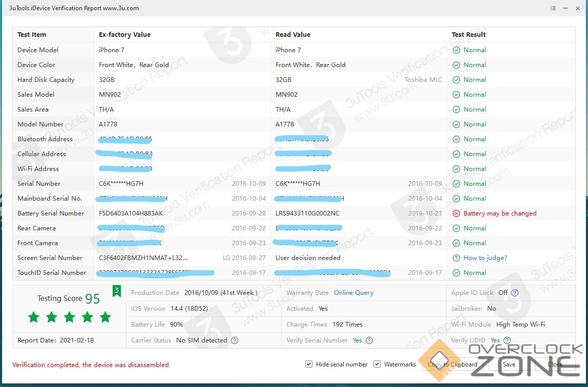Screen dimensions: 588x387
Task: Open the title bar list menu icon
Action: coord(553,8)
